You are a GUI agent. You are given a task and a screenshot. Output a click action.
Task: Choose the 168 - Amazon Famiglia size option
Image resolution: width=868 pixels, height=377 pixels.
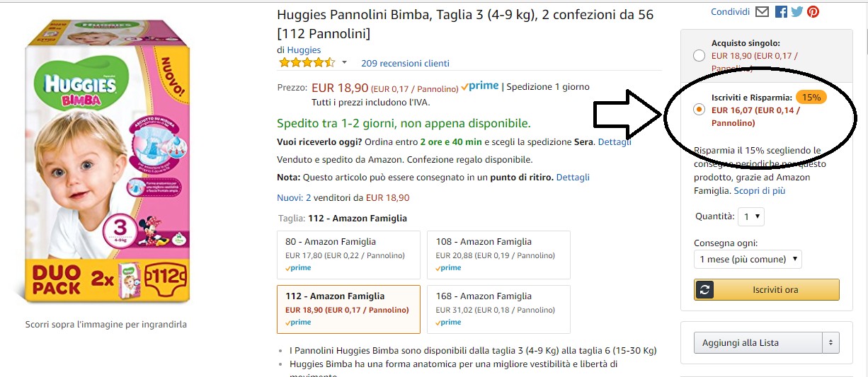click(x=498, y=309)
